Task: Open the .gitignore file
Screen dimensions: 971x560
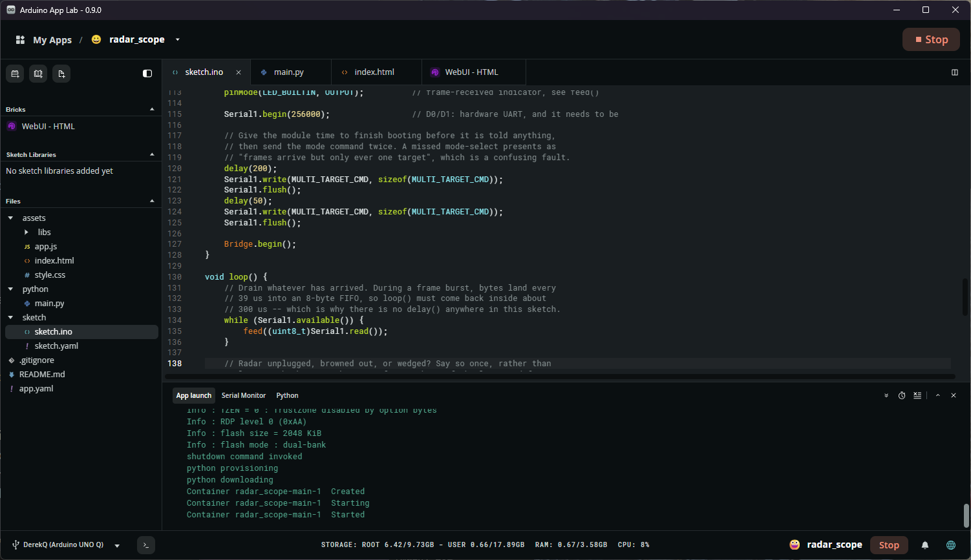Action: (37, 360)
